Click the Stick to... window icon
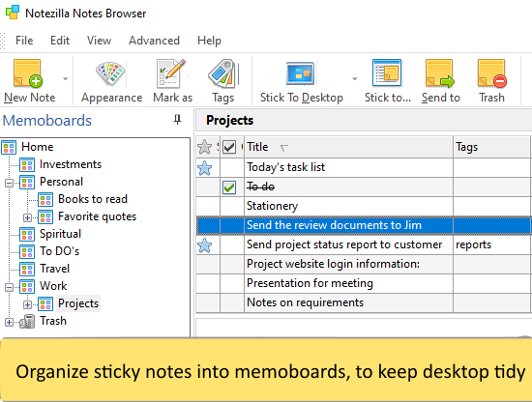This screenshot has height=402, width=532. pos(387,72)
